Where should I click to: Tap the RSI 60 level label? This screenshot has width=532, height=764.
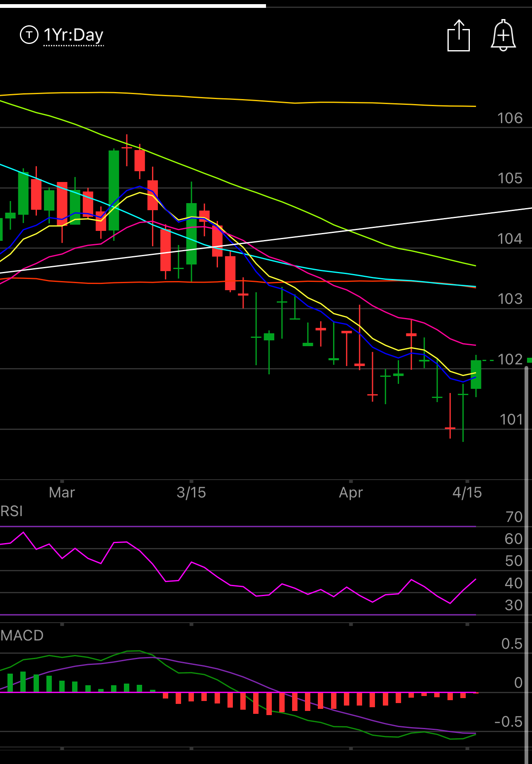pos(514,539)
